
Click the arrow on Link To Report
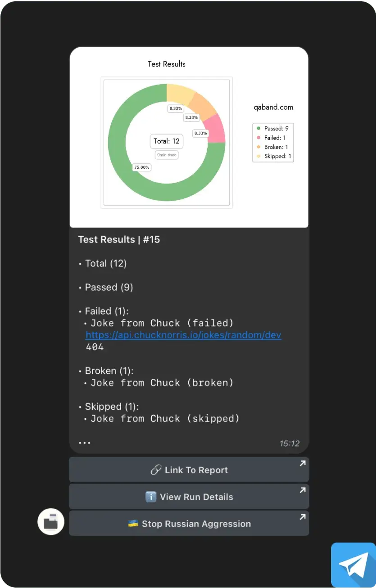coord(303,463)
